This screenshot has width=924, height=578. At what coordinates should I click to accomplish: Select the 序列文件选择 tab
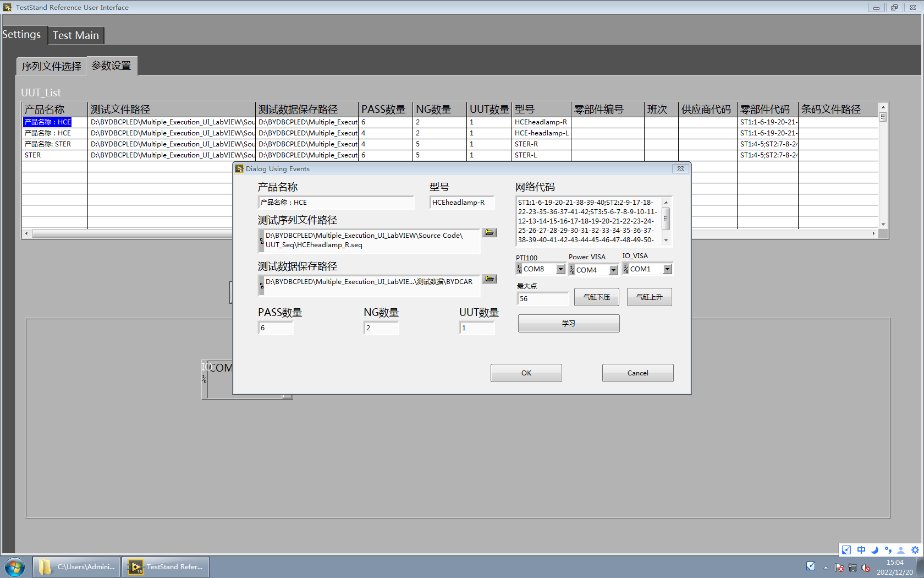coord(51,67)
